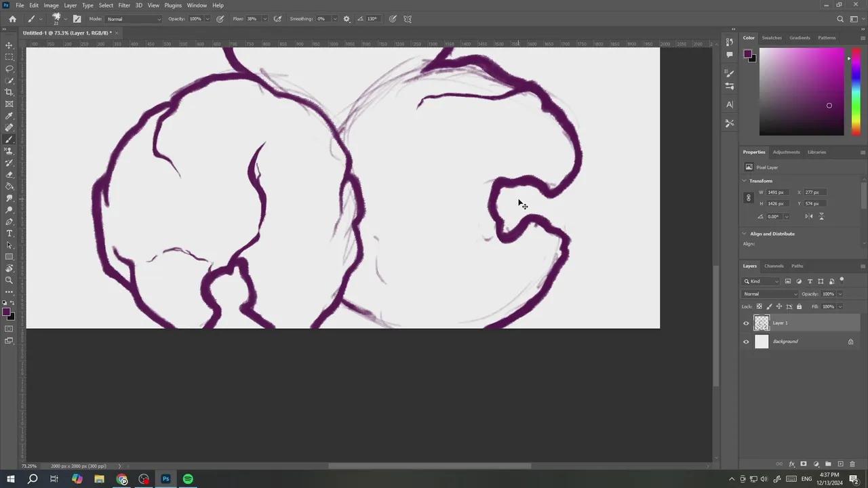Select the Frame tool
Image resolution: width=868 pixels, height=488 pixels.
9,104
